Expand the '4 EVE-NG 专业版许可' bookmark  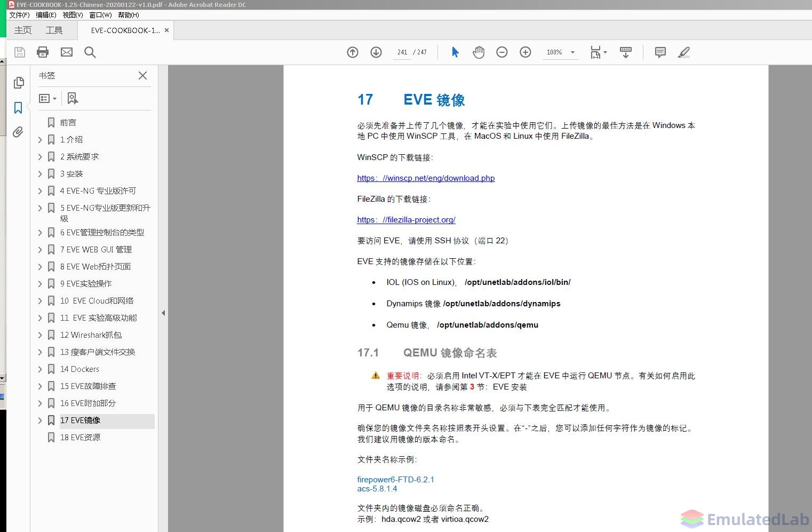tap(40, 191)
